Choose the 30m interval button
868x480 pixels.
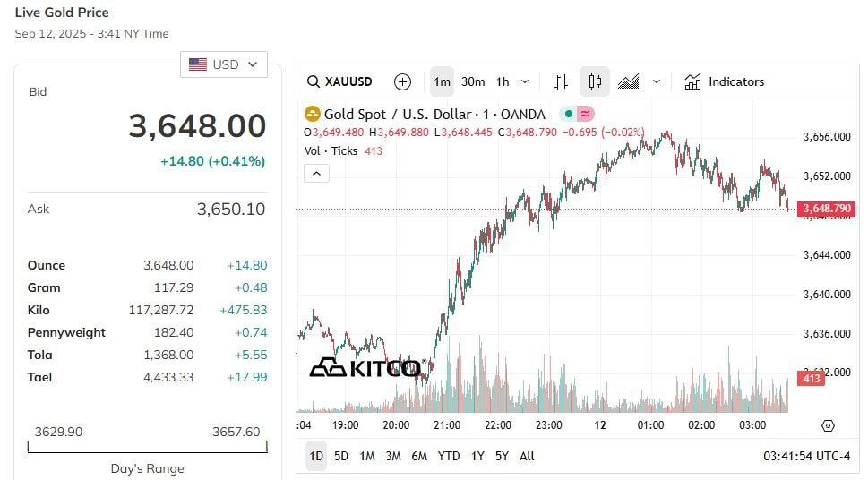tap(473, 81)
